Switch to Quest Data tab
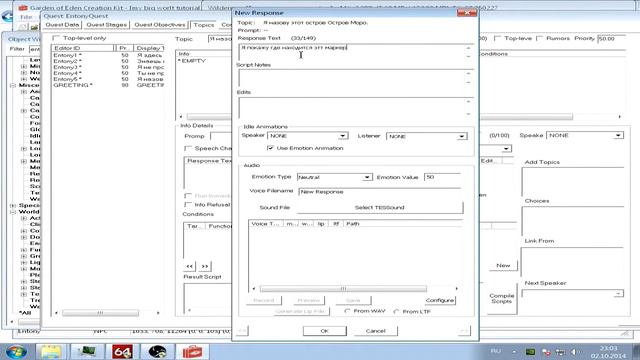The image size is (640, 360). pos(62,25)
